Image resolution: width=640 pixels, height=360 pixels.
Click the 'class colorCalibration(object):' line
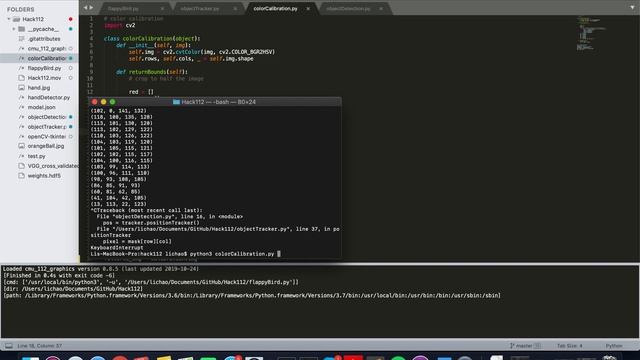[x=152, y=39]
